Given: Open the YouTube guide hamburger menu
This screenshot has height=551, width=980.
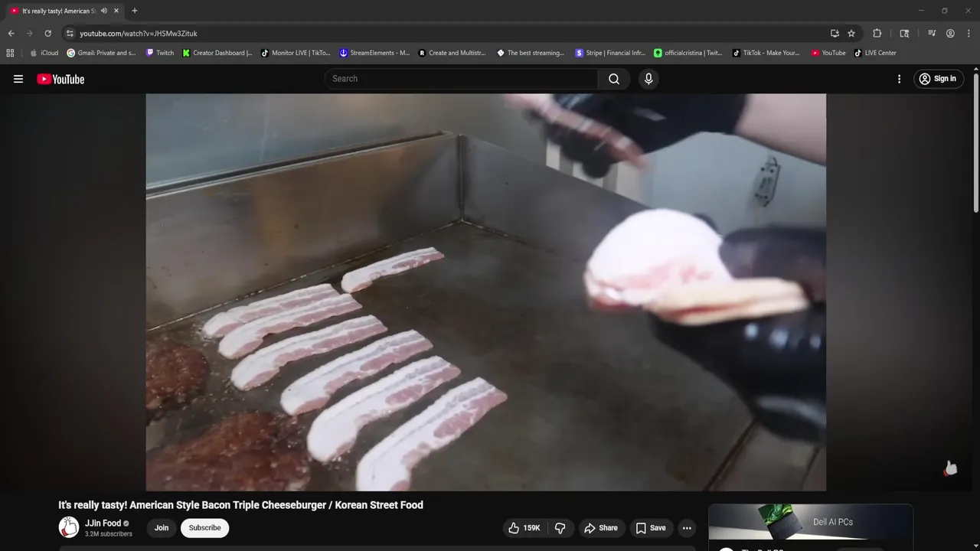Looking at the screenshot, I should pos(18,79).
